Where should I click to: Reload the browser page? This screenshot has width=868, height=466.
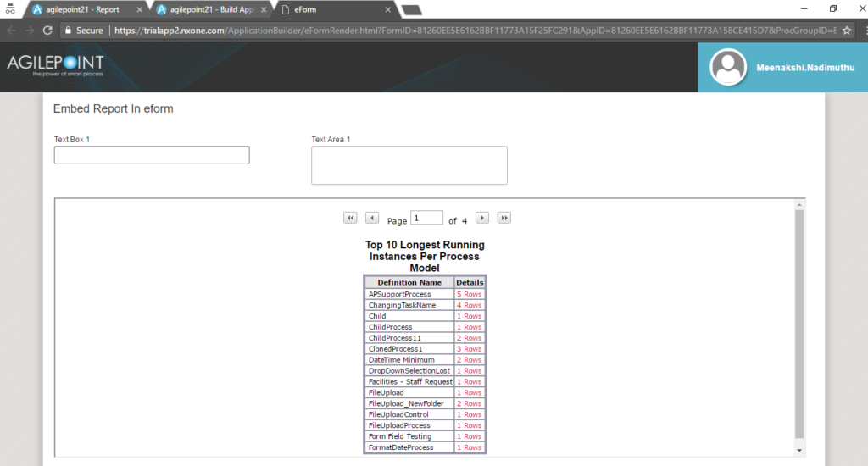[47, 31]
